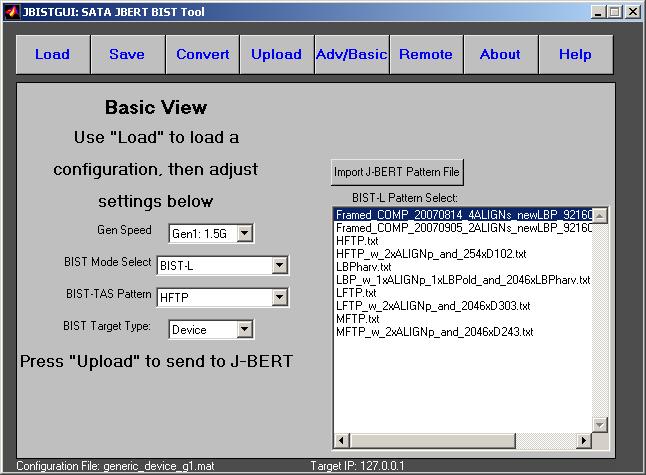Click Import J-BERT Pattern File
Viewport: 646px width, 475px height.
397,172
